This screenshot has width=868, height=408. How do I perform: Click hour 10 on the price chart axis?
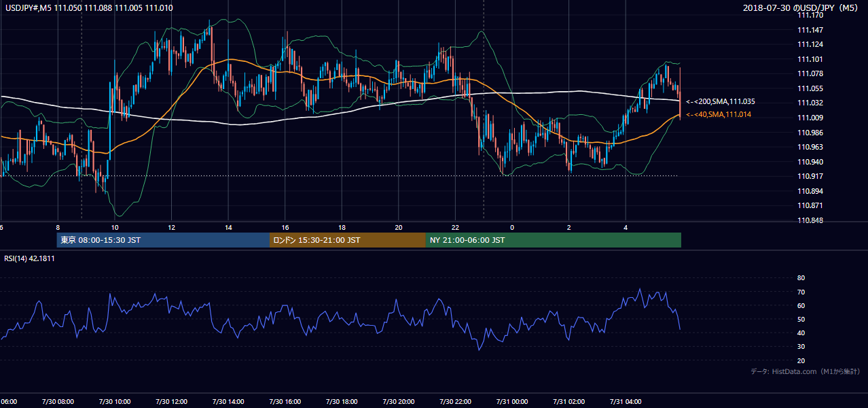115,227
